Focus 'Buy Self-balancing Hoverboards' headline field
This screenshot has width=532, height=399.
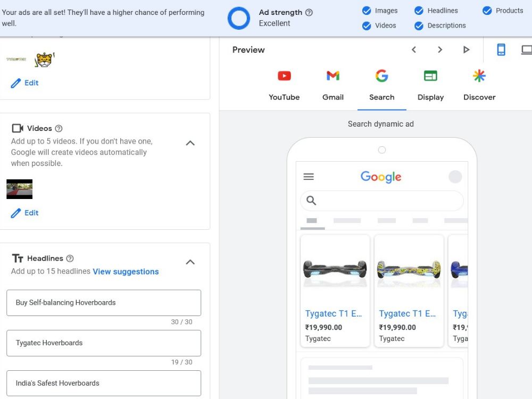(104, 303)
